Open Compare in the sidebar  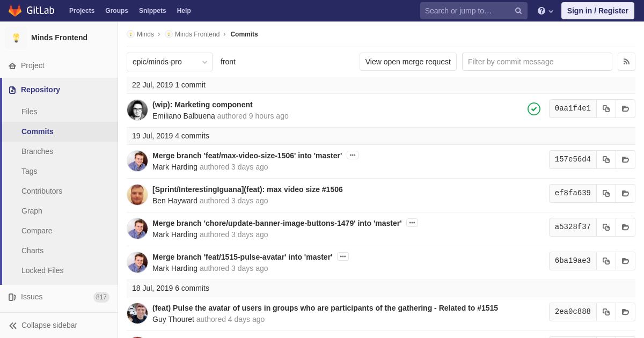point(37,231)
